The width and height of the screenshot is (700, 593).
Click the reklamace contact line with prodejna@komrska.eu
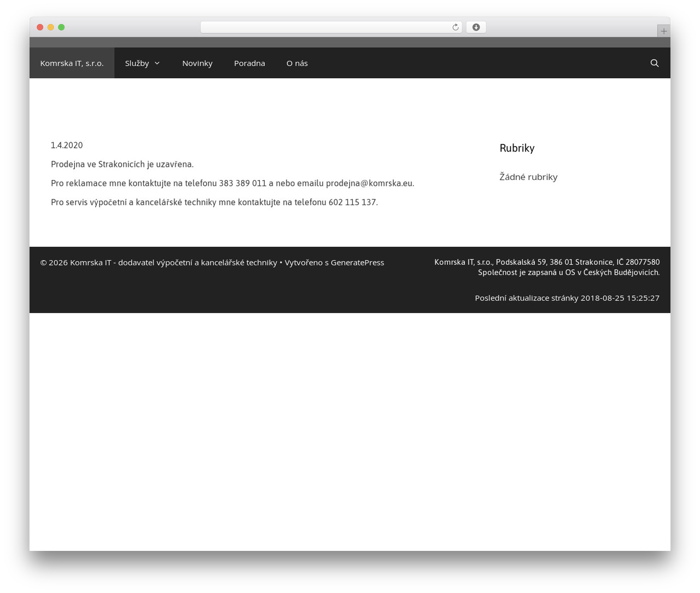[232, 183]
